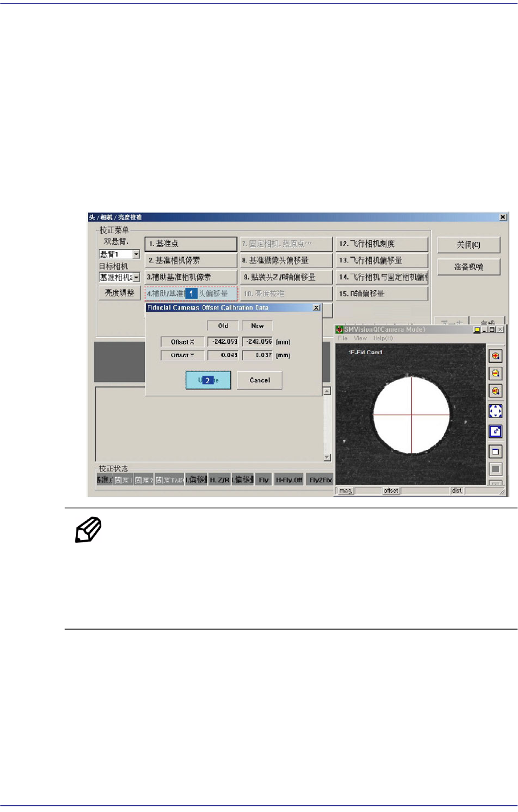Click the four-arrow pan icon in SMVision
The width and height of the screenshot is (518, 812).
(x=496, y=411)
